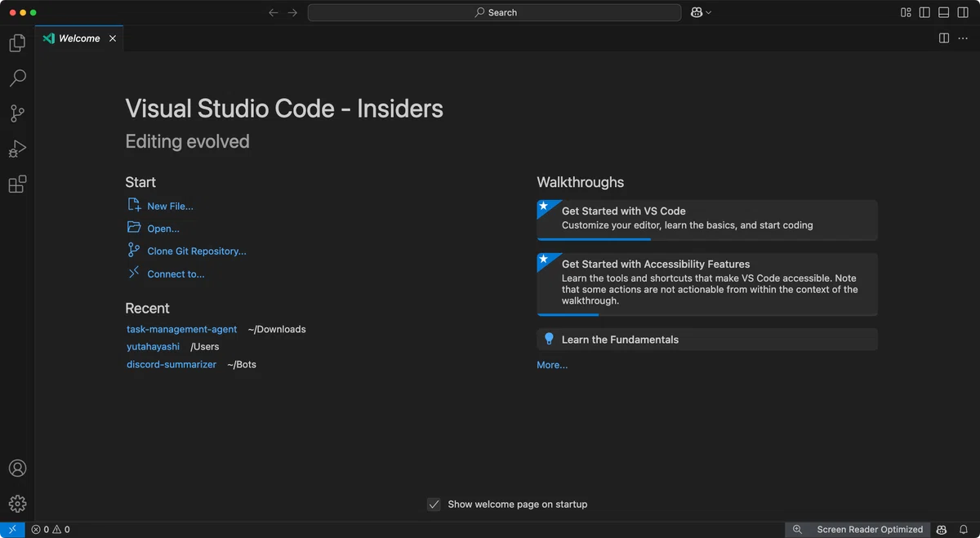Image resolution: width=980 pixels, height=538 pixels.
Task: Go forward with the right arrow
Action: [x=292, y=12]
